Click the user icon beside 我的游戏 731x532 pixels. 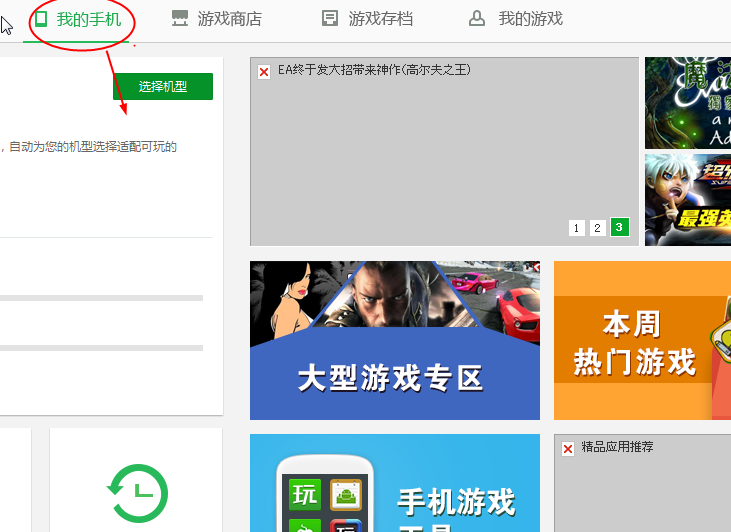[x=476, y=19]
